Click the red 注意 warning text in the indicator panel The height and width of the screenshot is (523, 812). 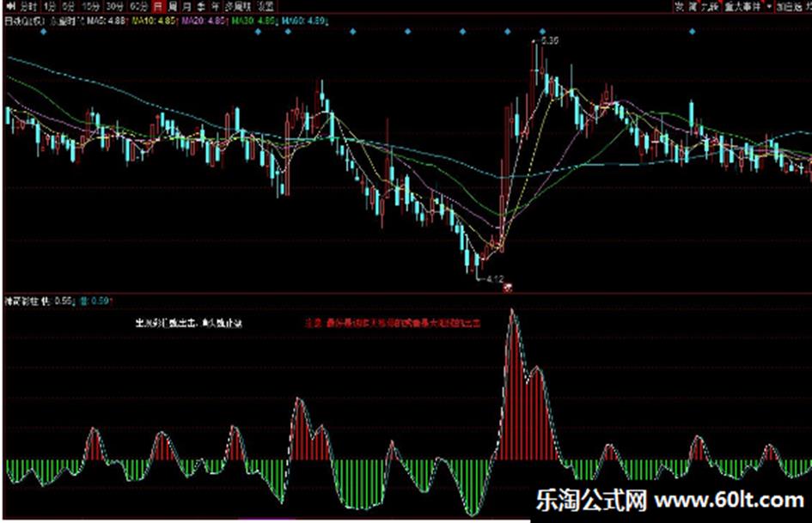(x=393, y=323)
